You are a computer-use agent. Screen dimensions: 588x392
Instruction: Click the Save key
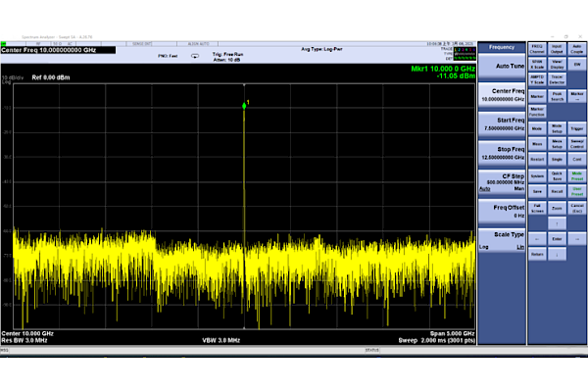tap(537, 191)
